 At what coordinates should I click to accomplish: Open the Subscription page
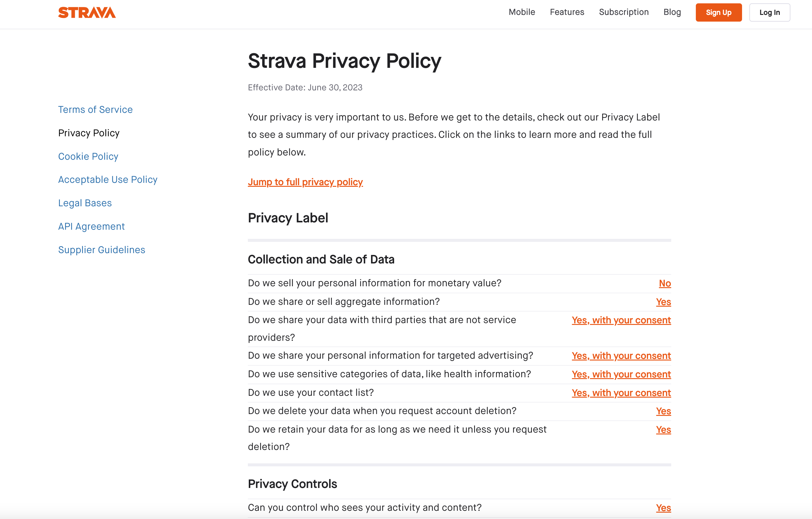pos(623,12)
